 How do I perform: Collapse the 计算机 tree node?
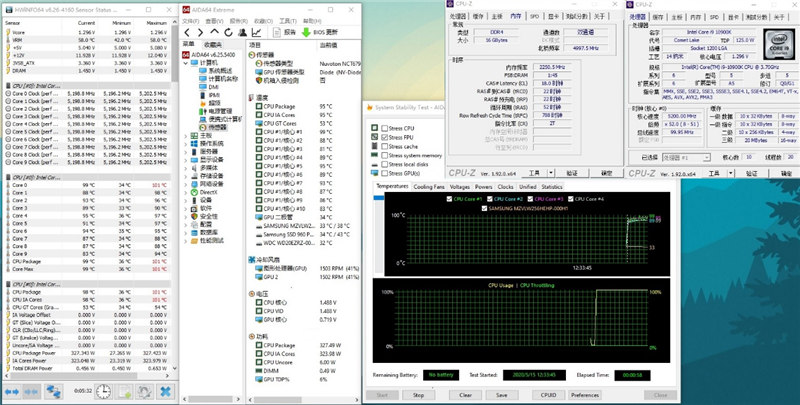tap(187, 62)
